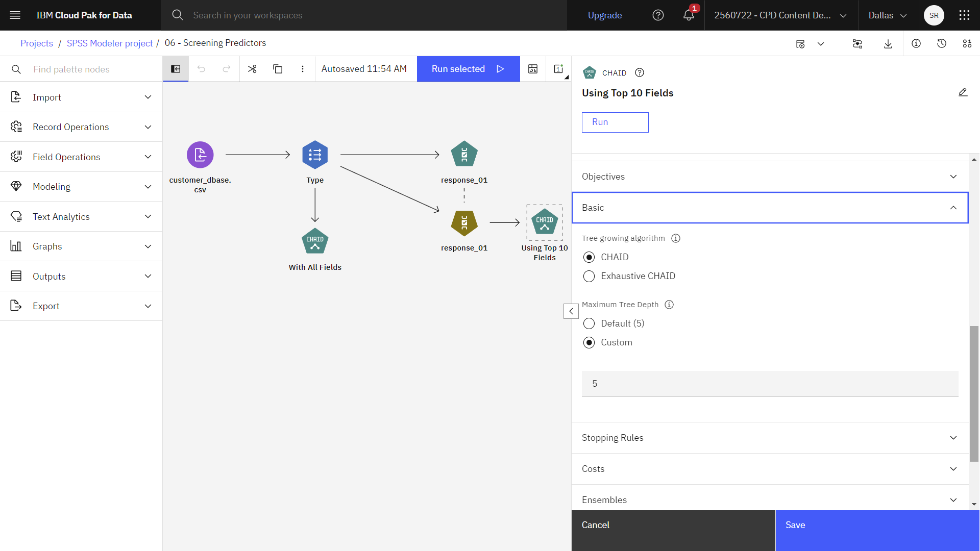
Task: Follow the Upgrade link
Action: click(x=605, y=15)
